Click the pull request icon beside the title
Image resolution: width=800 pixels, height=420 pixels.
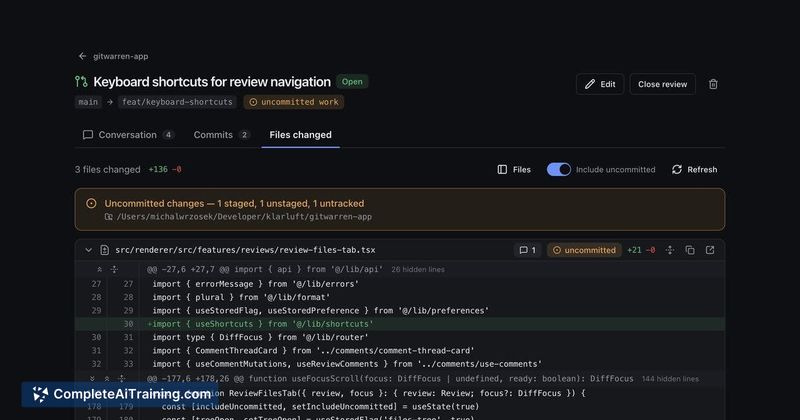tap(81, 82)
